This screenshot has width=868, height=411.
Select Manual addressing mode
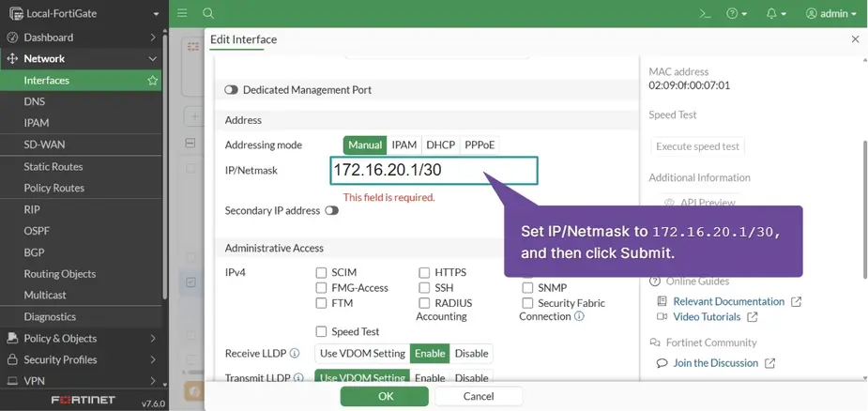tap(365, 145)
